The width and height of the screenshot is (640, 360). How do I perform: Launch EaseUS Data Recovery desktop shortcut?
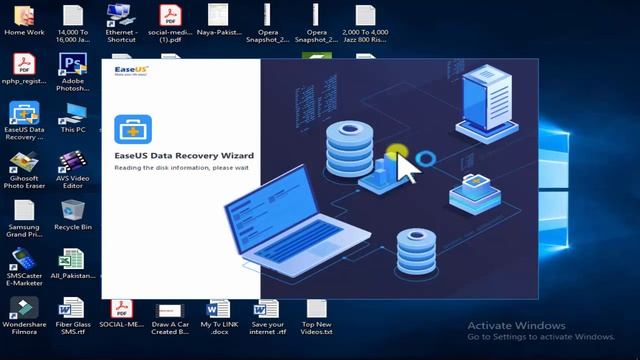[24, 120]
